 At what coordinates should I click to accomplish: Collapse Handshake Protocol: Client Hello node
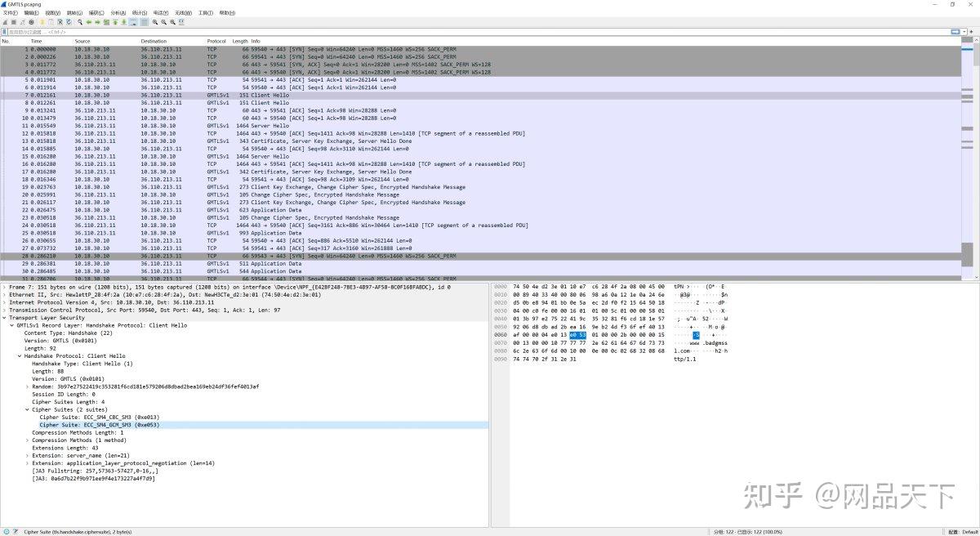[20, 356]
